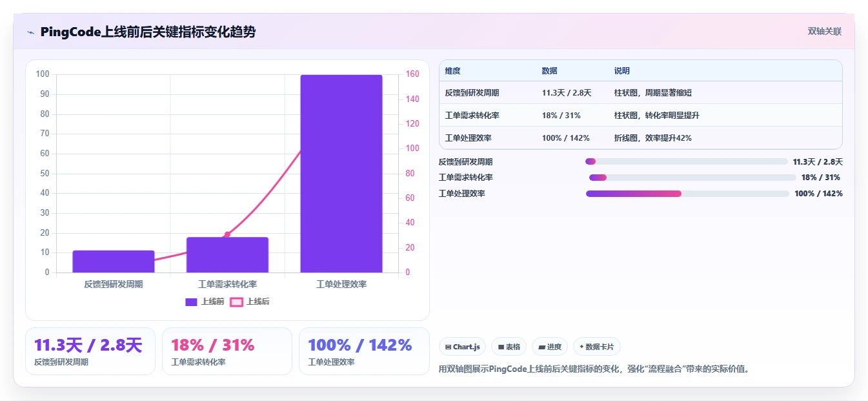The width and height of the screenshot is (868, 401).
Task: Click the 工单需求转化率 x-axis label
Action: click(227, 284)
